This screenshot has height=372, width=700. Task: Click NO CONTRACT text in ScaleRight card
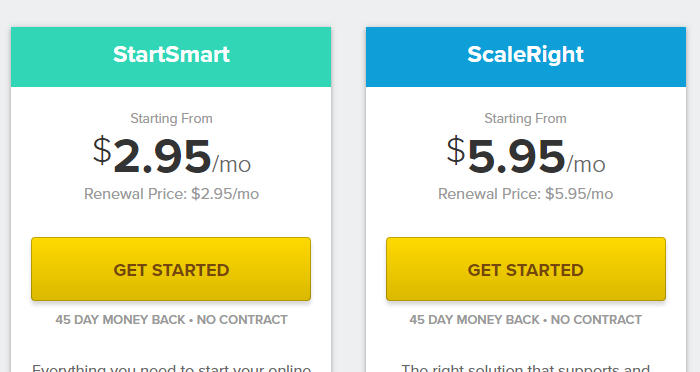(x=596, y=320)
